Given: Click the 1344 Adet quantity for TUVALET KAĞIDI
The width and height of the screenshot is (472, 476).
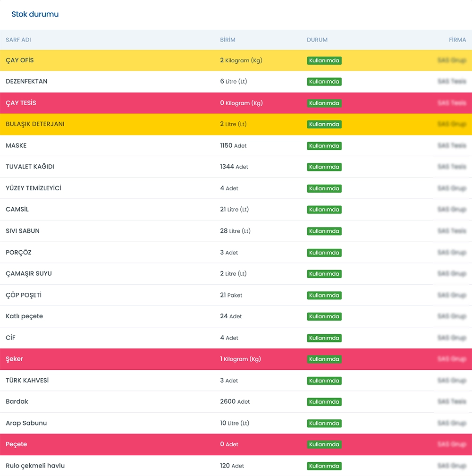Looking at the screenshot, I should click(x=234, y=167).
